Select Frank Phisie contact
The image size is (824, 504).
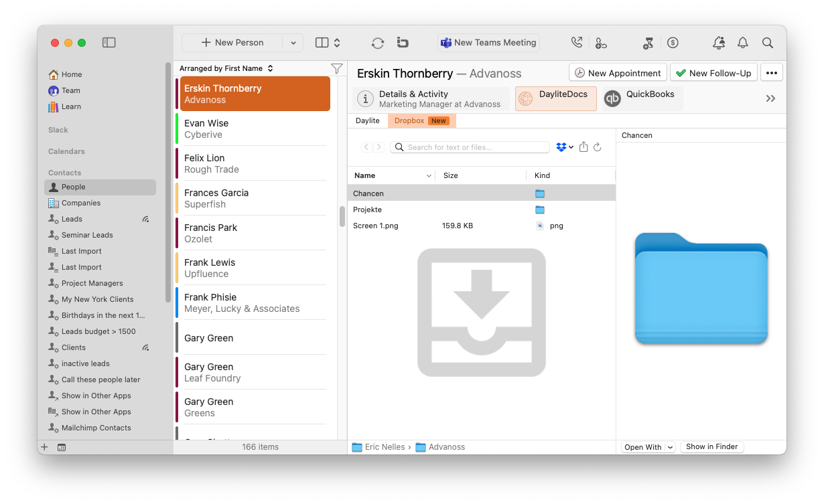point(255,303)
